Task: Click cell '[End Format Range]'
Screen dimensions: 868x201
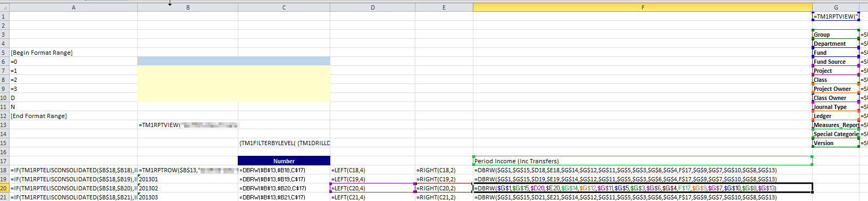Action: pyautogui.click(x=73, y=116)
